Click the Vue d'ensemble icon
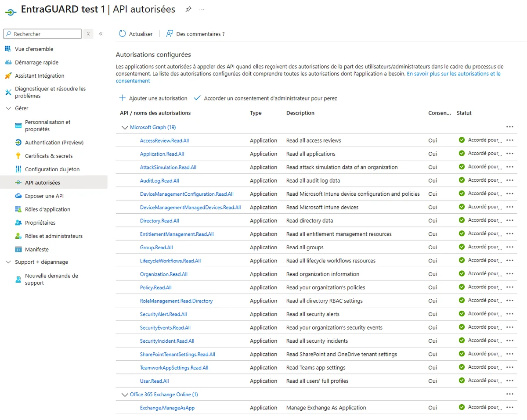This screenshot has width=527, height=420. (7, 49)
